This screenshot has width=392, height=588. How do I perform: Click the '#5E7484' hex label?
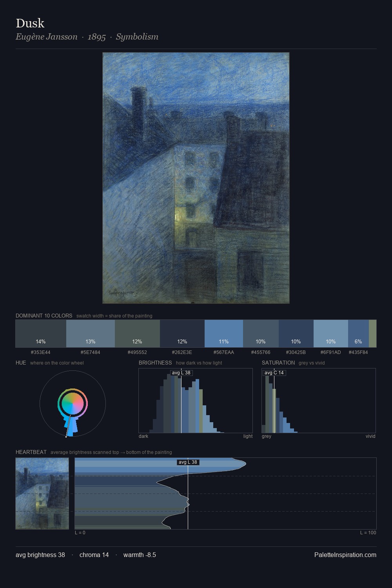pos(91,352)
